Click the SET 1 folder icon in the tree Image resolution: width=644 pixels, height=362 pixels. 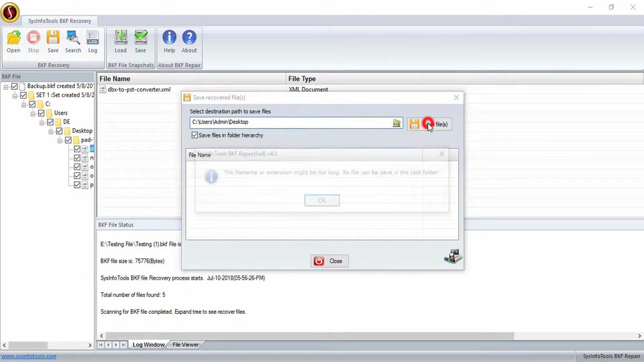coord(32,95)
